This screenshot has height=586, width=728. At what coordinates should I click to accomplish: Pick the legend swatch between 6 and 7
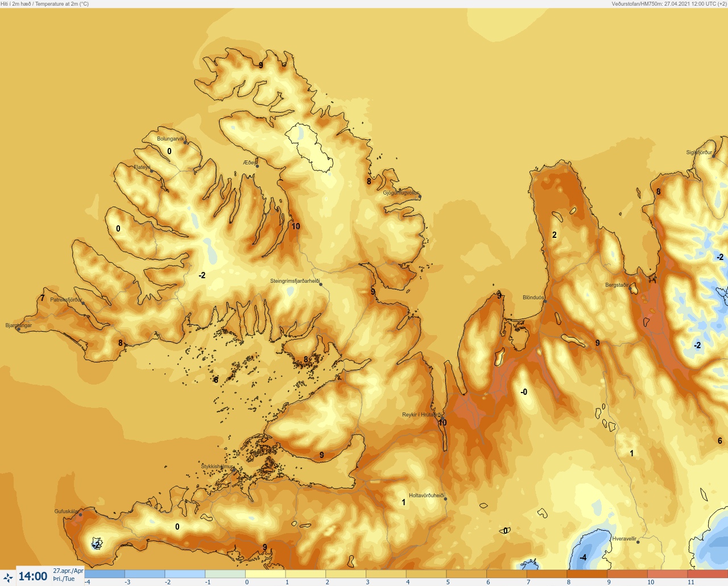pyautogui.click(x=506, y=574)
